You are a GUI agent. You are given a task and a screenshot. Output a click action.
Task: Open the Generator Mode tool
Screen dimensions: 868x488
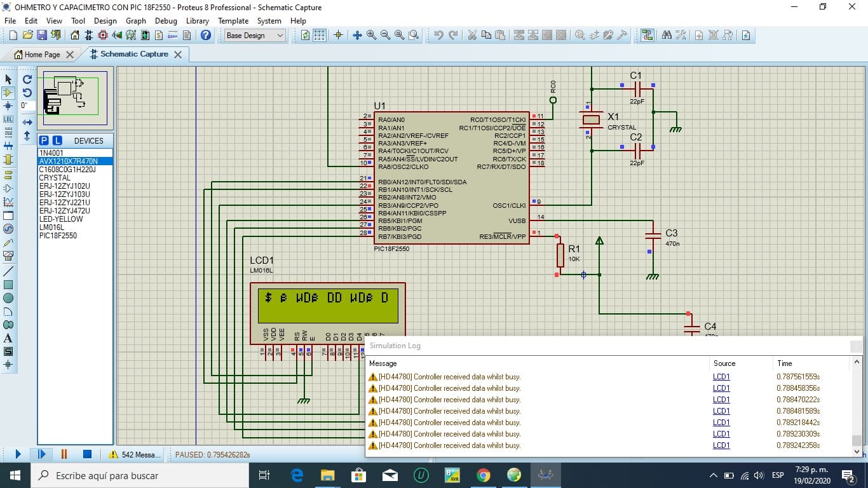pos(8,229)
